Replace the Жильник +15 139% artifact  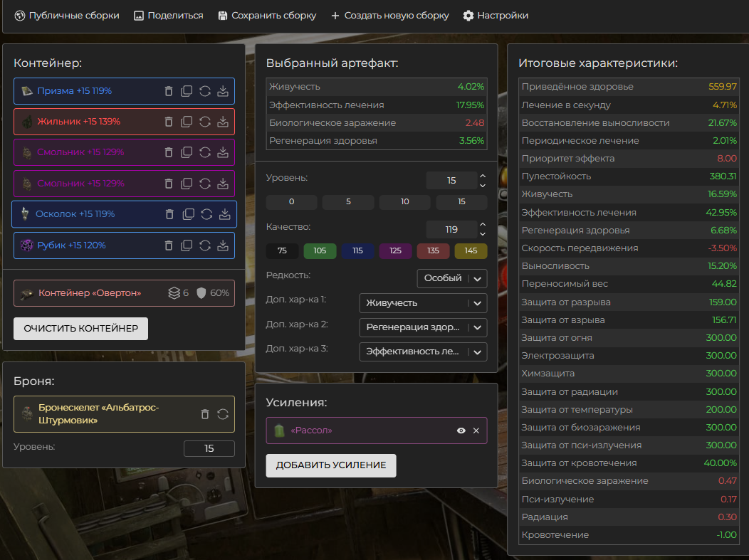pyautogui.click(x=205, y=122)
